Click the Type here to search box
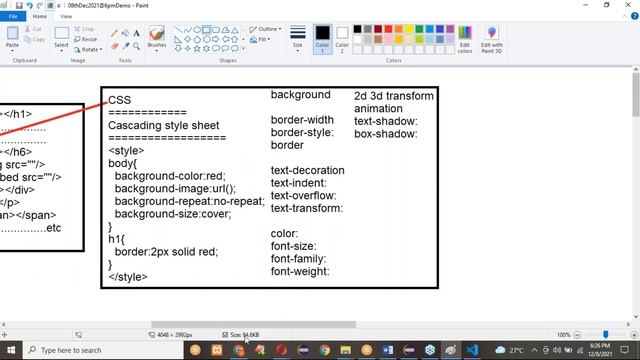 (104, 350)
